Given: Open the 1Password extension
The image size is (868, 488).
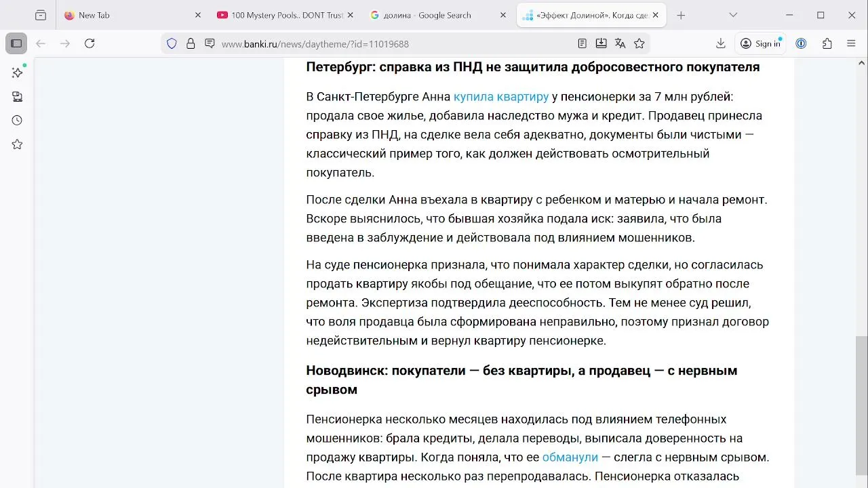Looking at the screenshot, I should pos(801,43).
